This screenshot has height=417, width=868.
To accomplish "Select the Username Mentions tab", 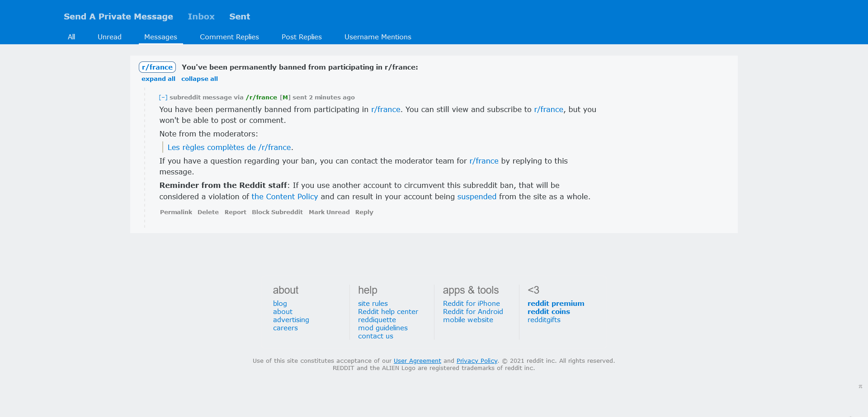I will 377,37.
